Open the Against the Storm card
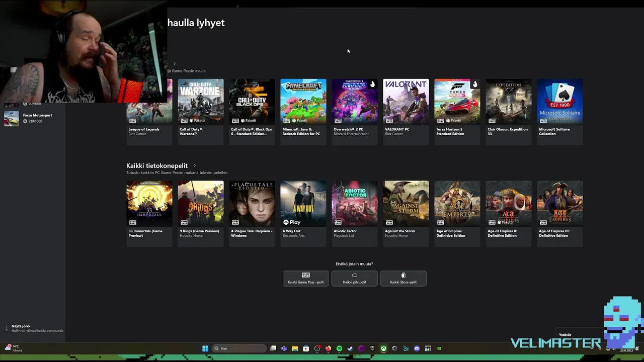This screenshot has width=644, height=362. click(x=406, y=214)
